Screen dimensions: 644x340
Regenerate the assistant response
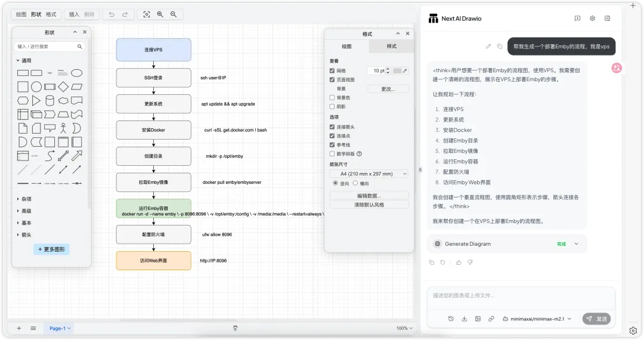pos(442,262)
